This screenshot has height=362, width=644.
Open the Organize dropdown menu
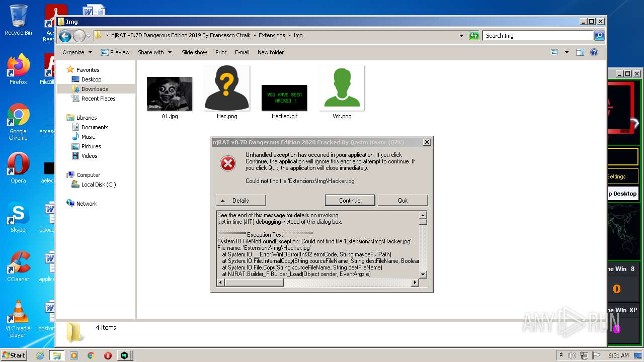[x=77, y=52]
